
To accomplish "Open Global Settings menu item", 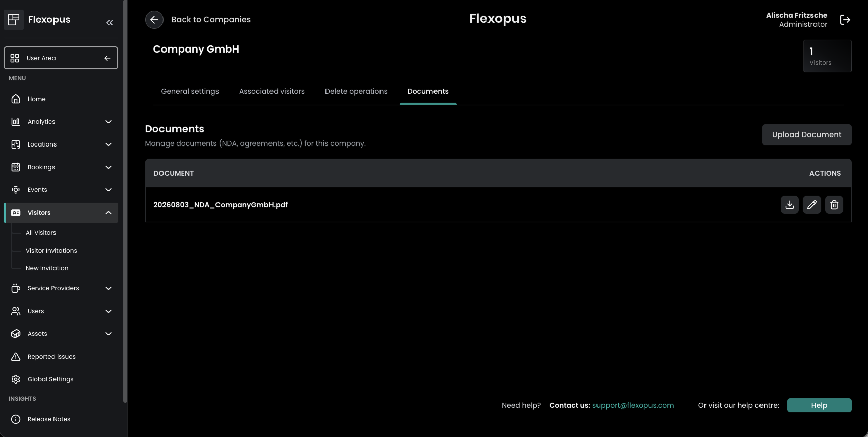I will tap(61, 379).
